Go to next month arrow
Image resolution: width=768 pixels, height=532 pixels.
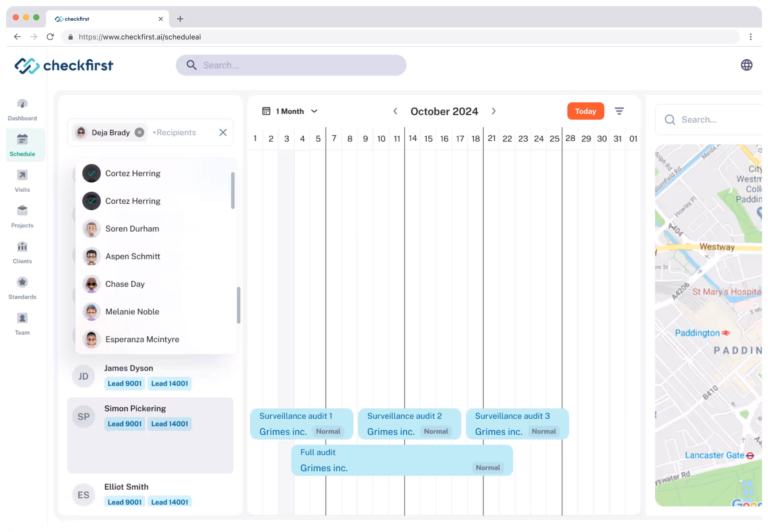click(x=493, y=111)
